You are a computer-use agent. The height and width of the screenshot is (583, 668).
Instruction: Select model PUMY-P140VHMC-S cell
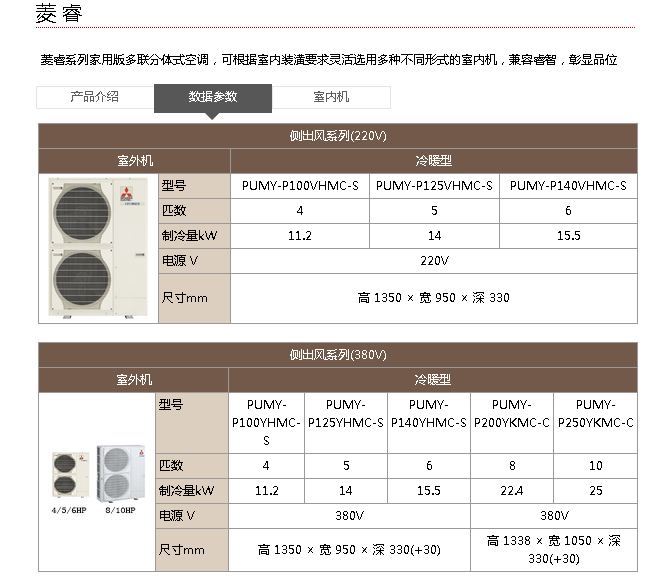[568, 186]
